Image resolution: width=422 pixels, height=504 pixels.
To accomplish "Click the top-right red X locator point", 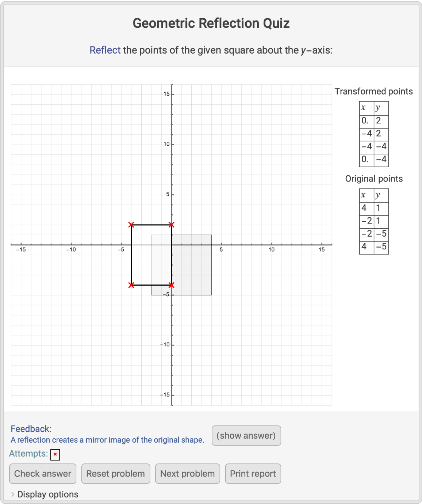I will click(x=172, y=225).
